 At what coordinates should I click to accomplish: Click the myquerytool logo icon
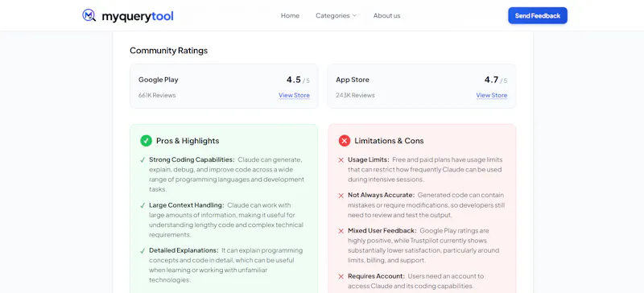tap(89, 15)
